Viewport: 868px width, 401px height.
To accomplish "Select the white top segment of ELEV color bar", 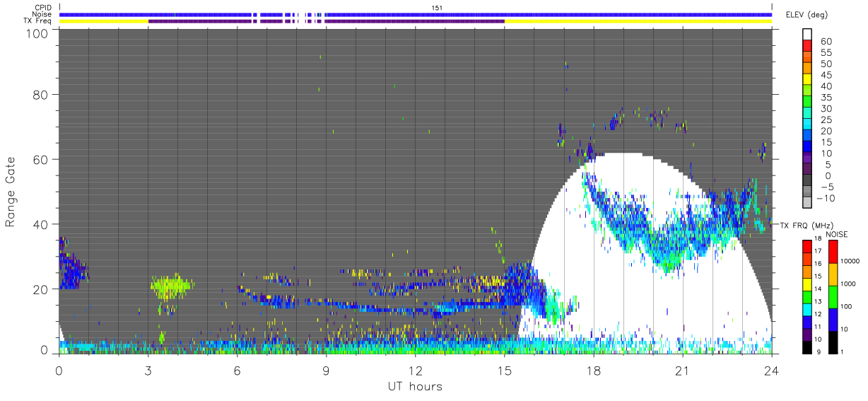I will click(807, 33).
